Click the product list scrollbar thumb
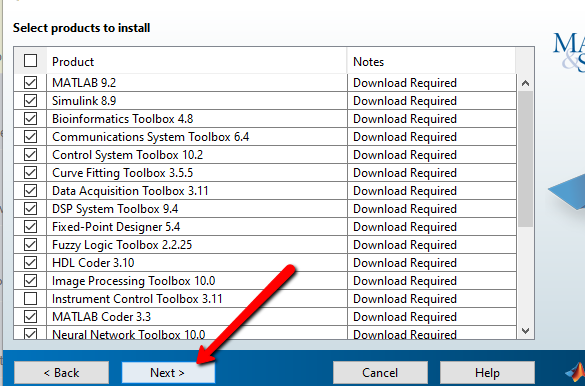The image size is (585, 386). click(x=525, y=159)
